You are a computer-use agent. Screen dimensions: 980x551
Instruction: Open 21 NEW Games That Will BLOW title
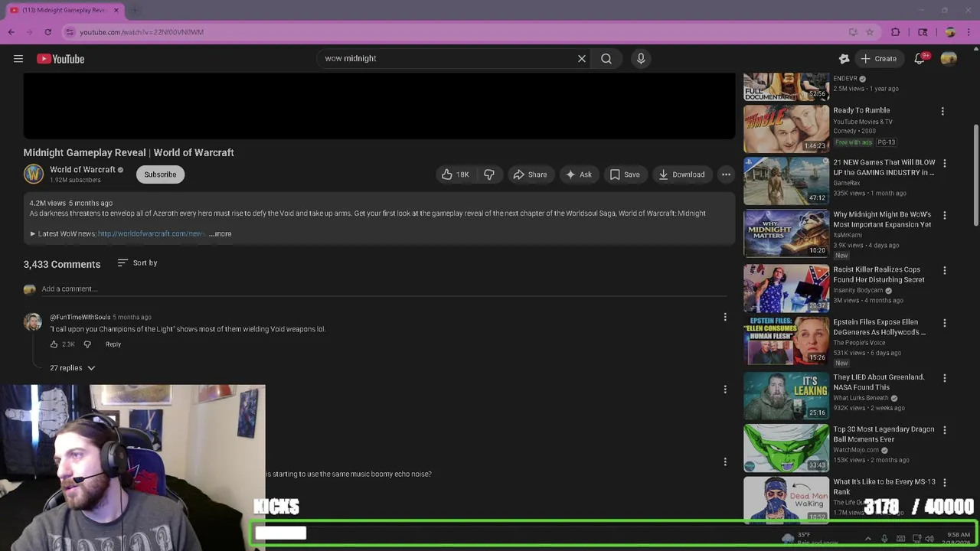(x=884, y=168)
